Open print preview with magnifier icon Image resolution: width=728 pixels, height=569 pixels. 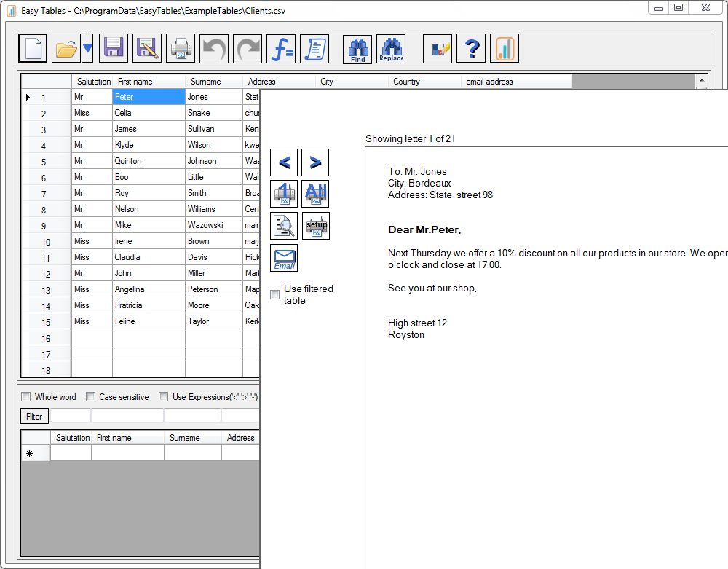[284, 226]
